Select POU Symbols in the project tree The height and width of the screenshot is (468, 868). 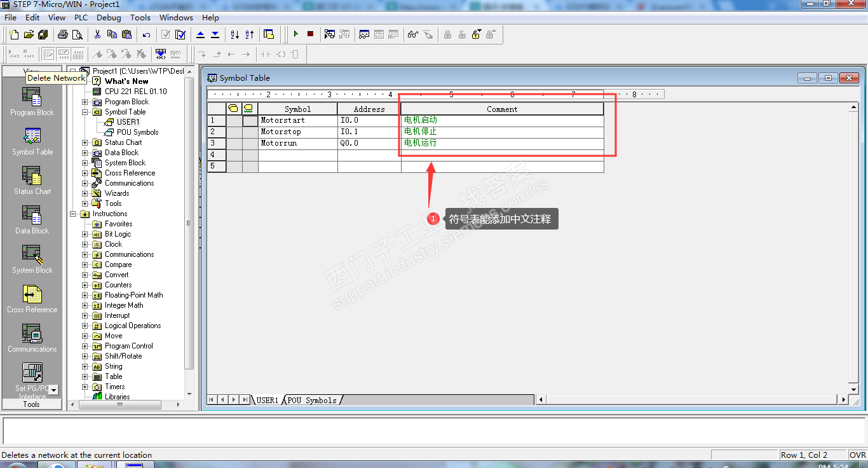click(x=137, y=132)
